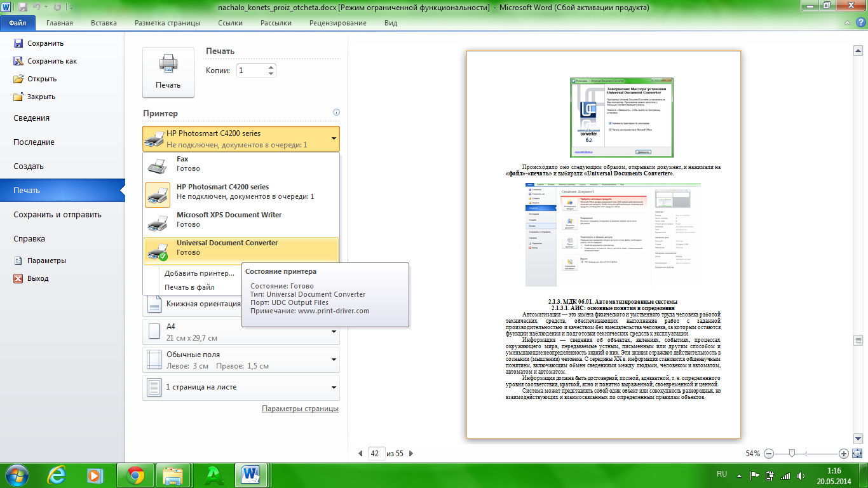This screenshot has width=868, height=488.
Task: Switch to the Вид ribbon tab
Action: [391, 23]
